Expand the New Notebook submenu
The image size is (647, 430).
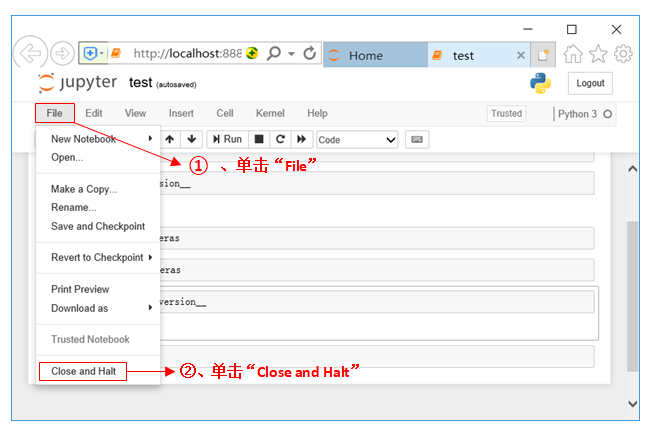[98, 139]
